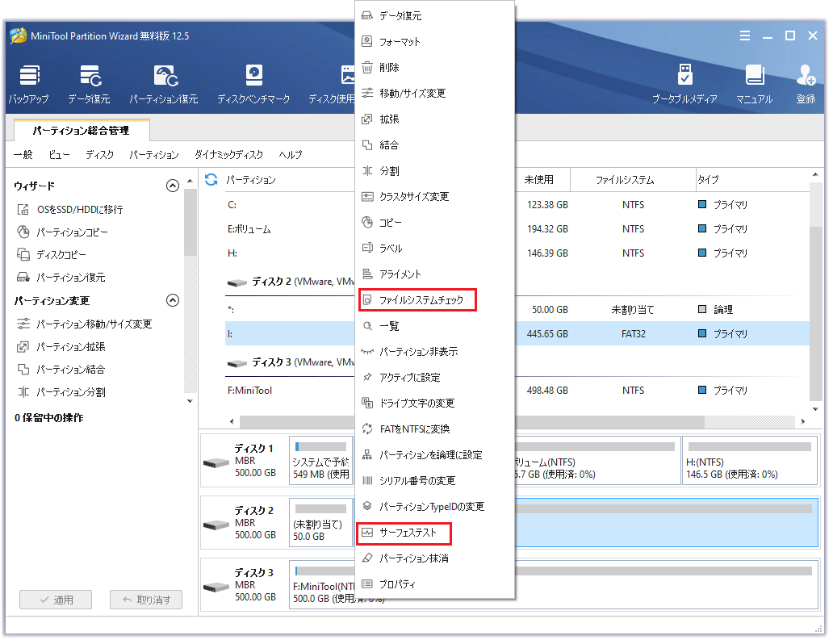This screenshot has width=833, height=644.
Task: Open the hamburger menu in title bar
Action: point(745,36)
